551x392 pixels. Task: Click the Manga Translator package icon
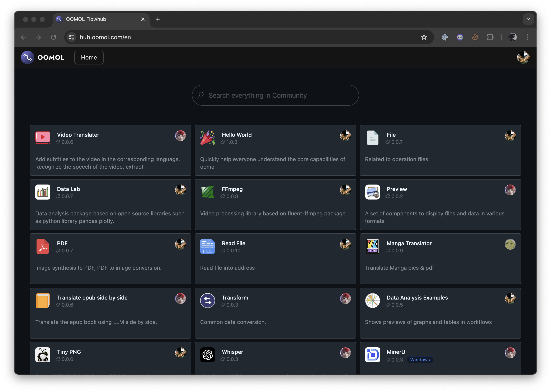[x=372, y=246]
